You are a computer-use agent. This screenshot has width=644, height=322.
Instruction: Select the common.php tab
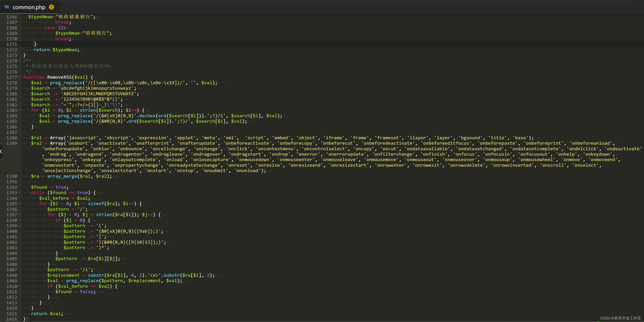29,7
